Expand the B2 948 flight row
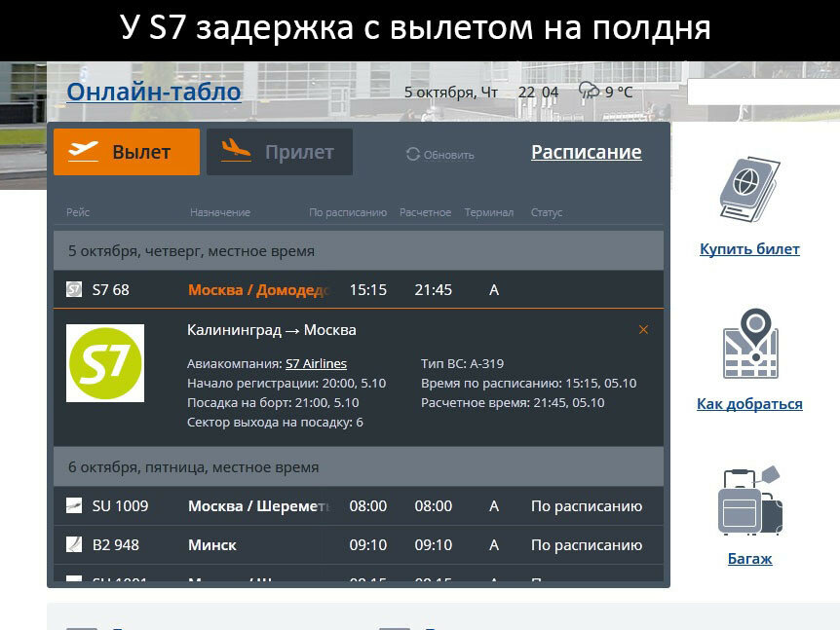Image resolution: width=840 pixels, height=630 pixels. [359, 545]
